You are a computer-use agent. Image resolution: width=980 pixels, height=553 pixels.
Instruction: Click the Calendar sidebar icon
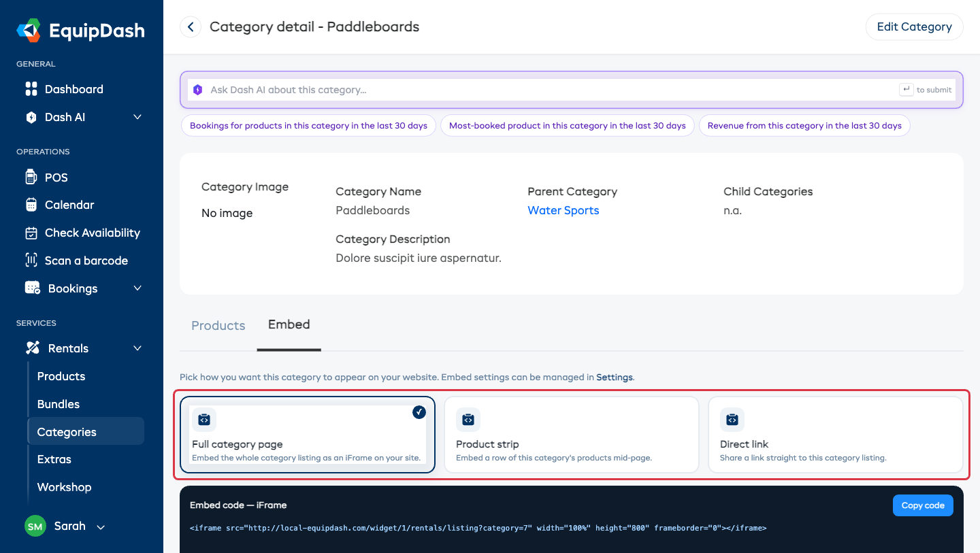(x=31, y=205)
